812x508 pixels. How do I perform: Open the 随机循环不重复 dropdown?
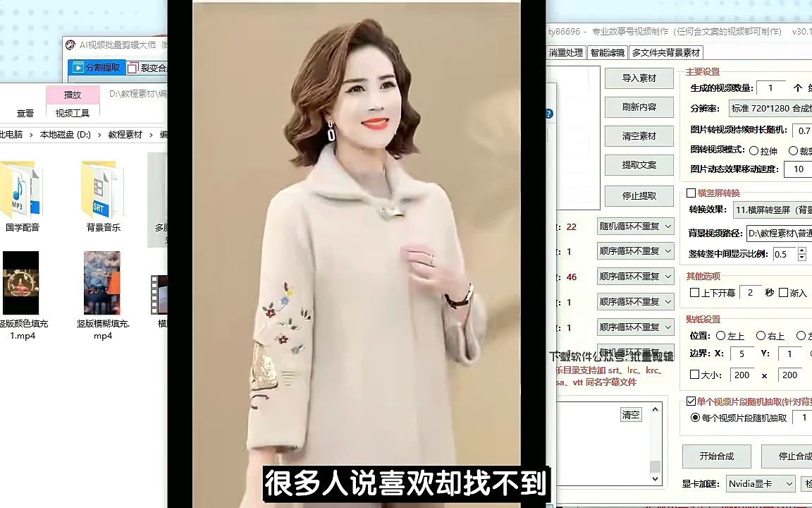point(634,226)
